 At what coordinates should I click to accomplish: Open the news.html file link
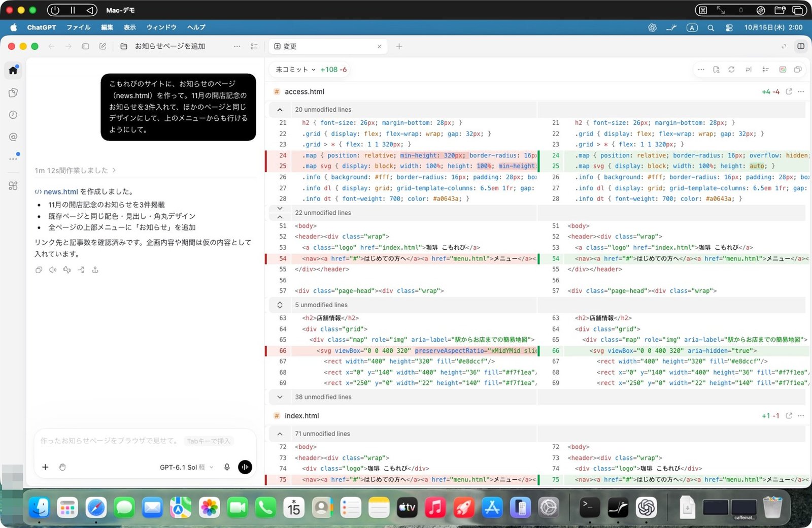pyautogui.click(x=60, y=191)
